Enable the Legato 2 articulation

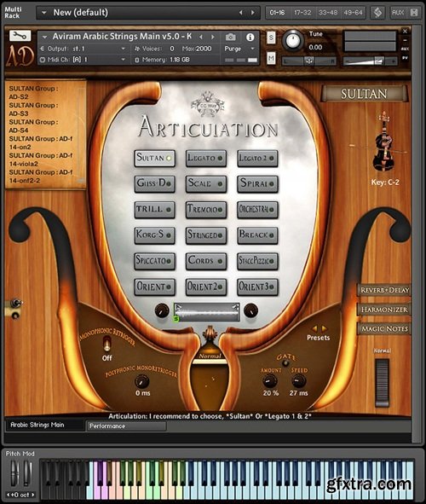point(257,158)
